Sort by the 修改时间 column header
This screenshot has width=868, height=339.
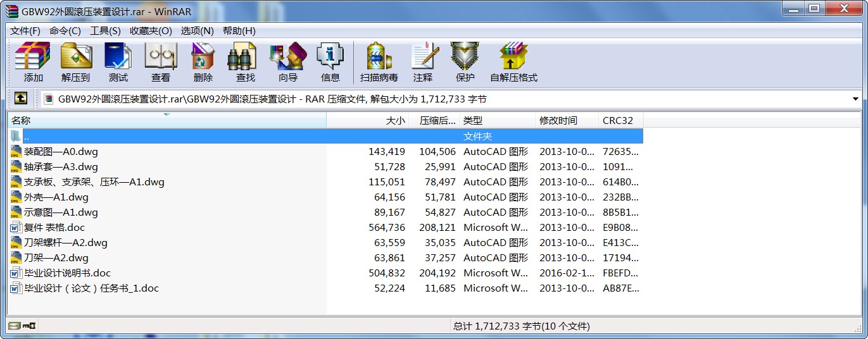[567, 121]
